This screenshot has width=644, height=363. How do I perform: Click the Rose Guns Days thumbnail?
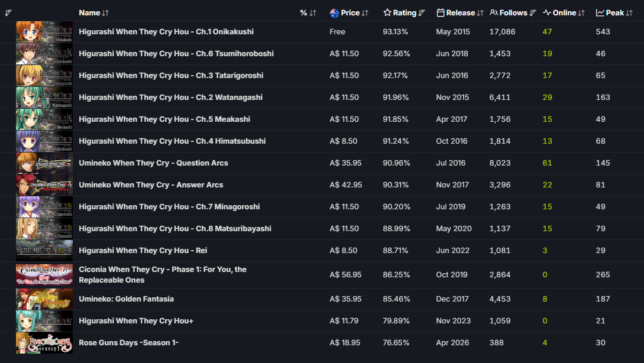pyautogui.click(x=44, y=342)
